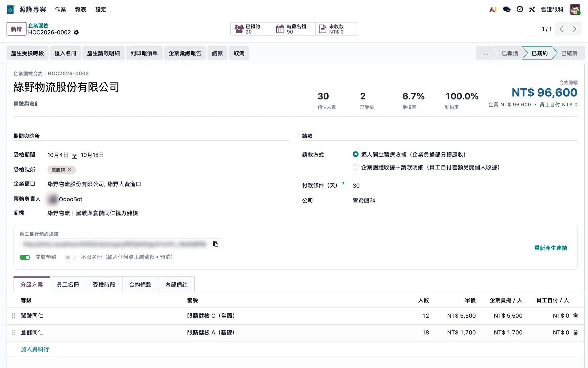Viewport: 588px width, 368px height.
Task: Select 企業團體收據＋請款明細 billing method
Action: [x=355, y=167]
